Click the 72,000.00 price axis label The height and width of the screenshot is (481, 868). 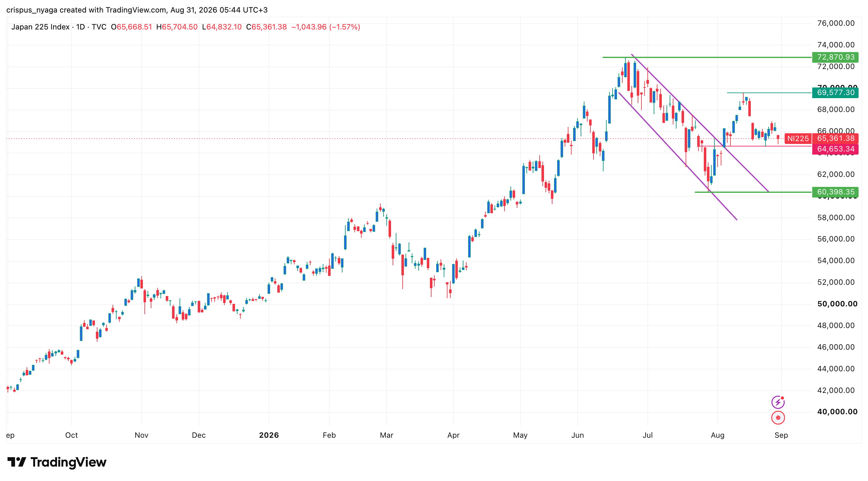click(836, 66)
